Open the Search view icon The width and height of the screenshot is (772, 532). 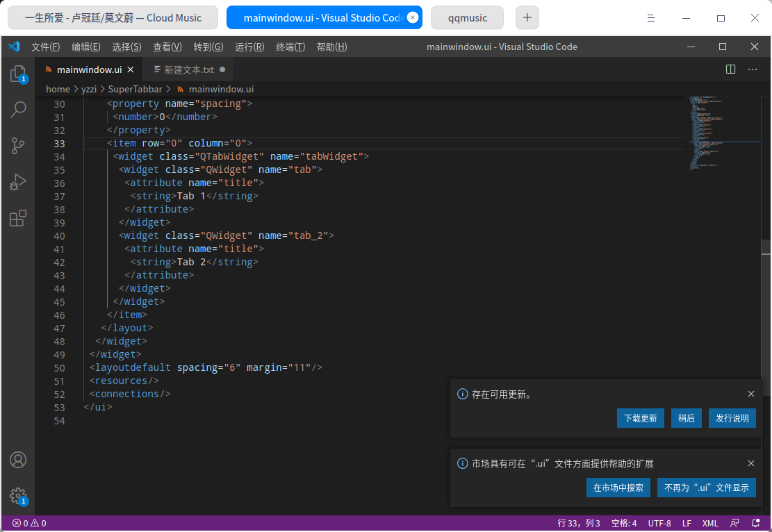pos(18,109)
